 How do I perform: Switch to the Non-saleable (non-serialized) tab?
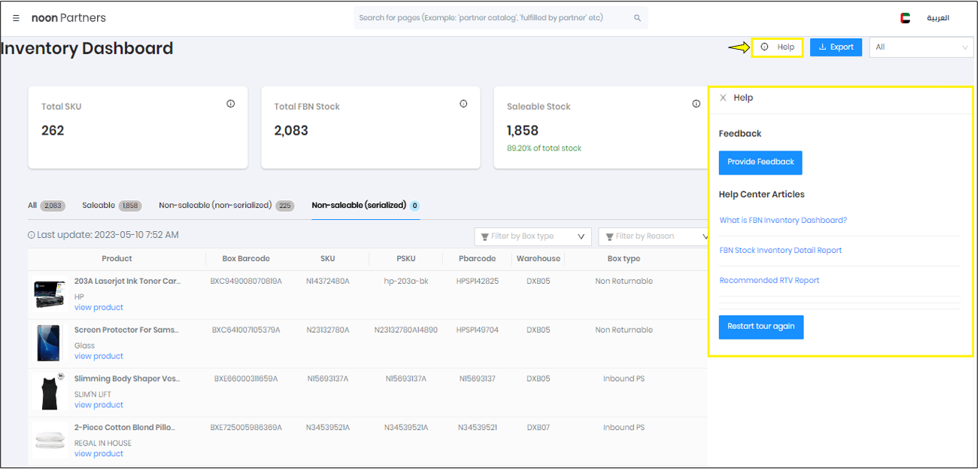[x=226, y=206]
